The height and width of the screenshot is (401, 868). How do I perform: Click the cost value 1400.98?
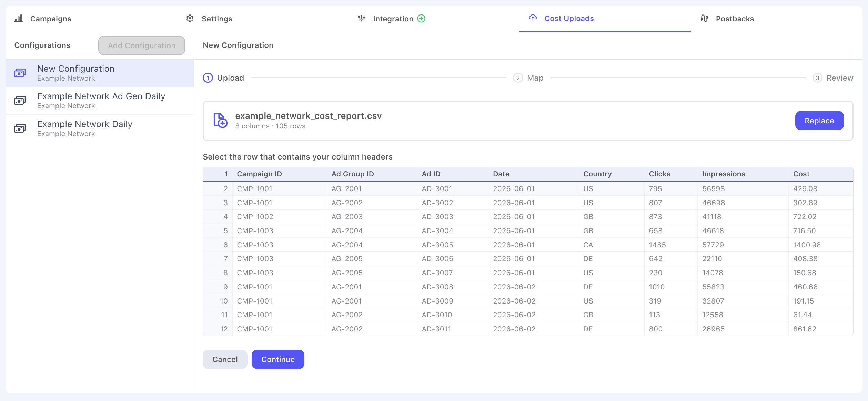pyautogui.click(x=807, y=245)
